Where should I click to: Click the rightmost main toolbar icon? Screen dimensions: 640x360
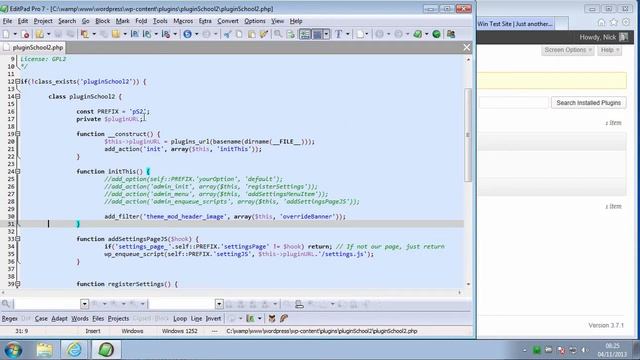(x=451, y=34)
